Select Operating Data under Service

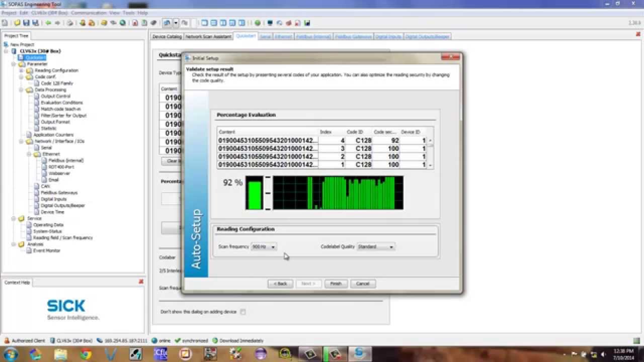coord(48,225)
